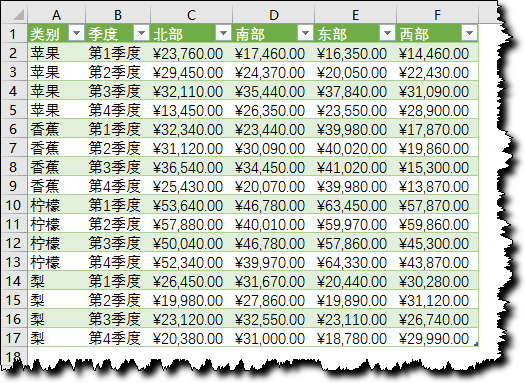Image resolution: width=525 pixels, height=383 pixels.
Task: Click cell ¥16,350.00
Action: point(355,53)
